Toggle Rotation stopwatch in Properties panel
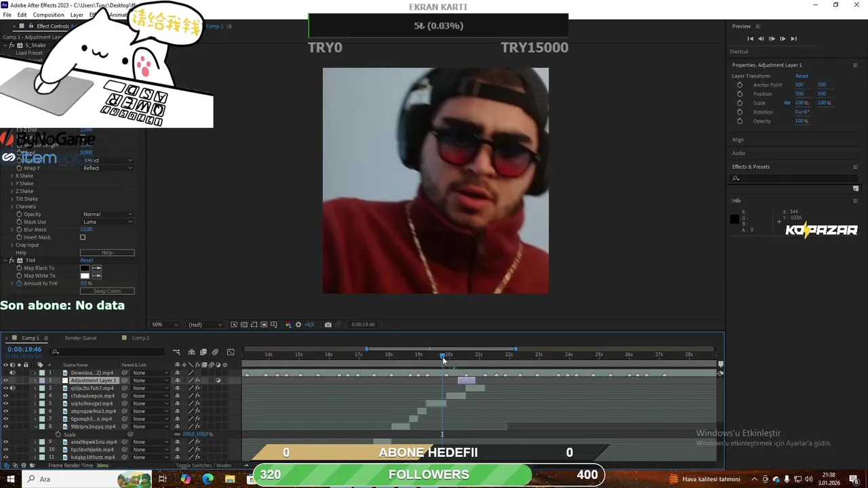868x488 pixels. pyautogui.click(x=740, y=112)
